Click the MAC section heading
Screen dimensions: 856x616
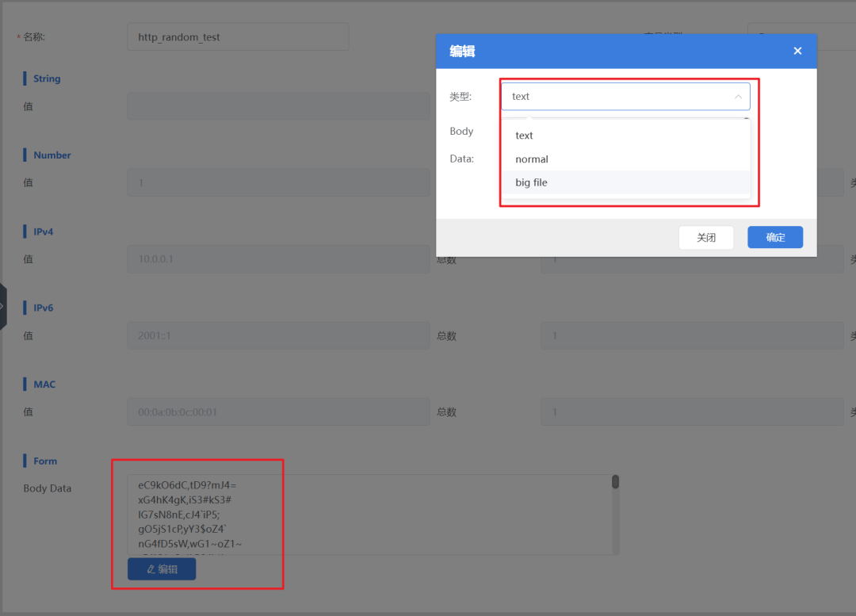44,385
